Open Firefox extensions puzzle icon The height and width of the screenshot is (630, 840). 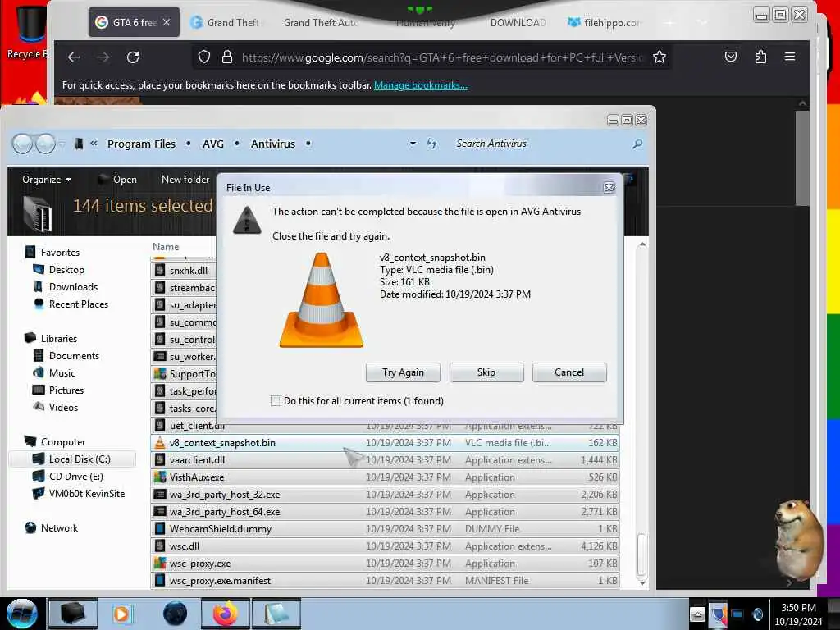pyautogui.click(x=760, y=57)
